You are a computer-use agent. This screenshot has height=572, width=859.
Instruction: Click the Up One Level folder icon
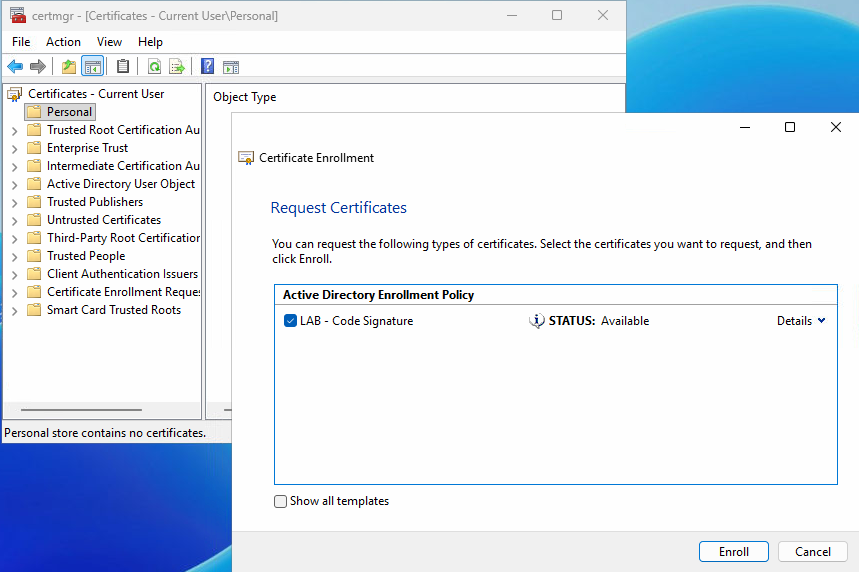click(x=68, y=67)
